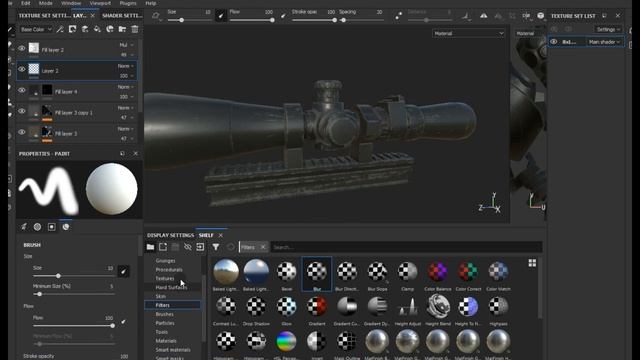Open Main shader dropdown
Viewport: 640px width, 360px height.
click(604, 42)
